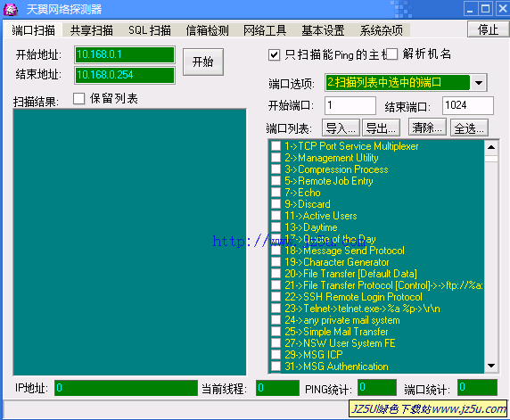Check port 13 Daytime
510x420 pixels.
[276, 227]
